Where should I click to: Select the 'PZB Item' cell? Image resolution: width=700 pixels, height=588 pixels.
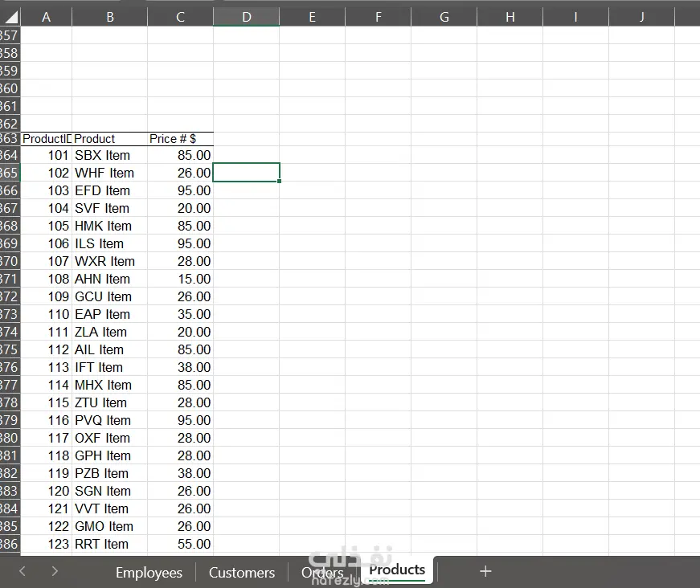click(110, 473)
